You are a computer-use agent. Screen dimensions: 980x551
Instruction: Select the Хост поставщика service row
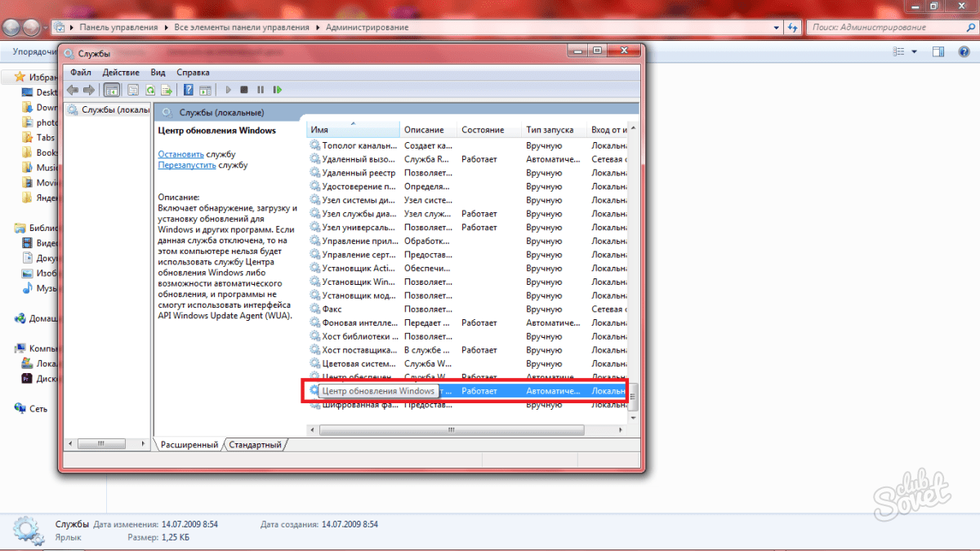(468, 350)
